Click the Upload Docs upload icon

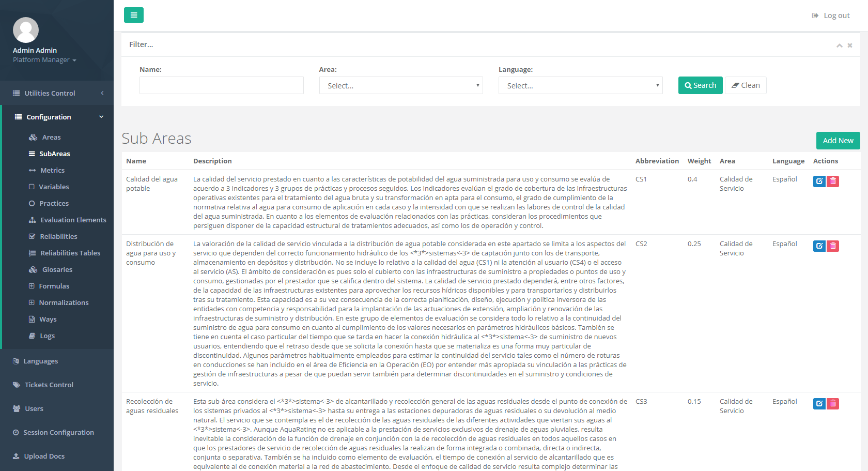pyautogui.click(x=16, y=456)
